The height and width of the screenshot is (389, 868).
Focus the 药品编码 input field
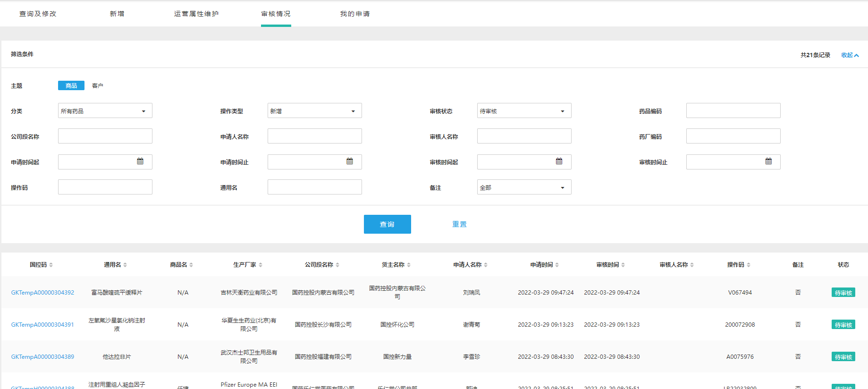pyautogui.click(x=733, y=111)
